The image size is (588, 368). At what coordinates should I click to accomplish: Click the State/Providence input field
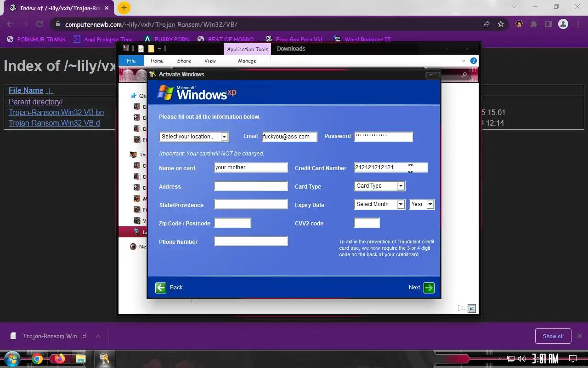251,204
